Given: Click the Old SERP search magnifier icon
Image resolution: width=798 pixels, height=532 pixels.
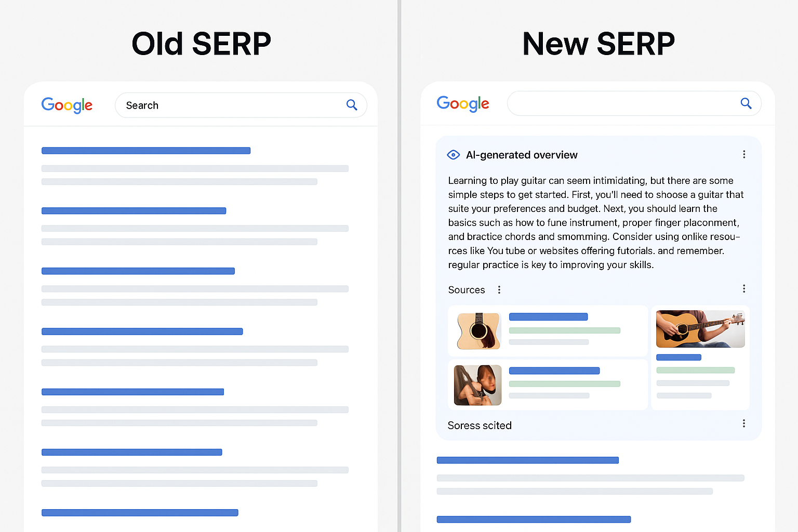Looking at the screenshot, I should point(352,105).
